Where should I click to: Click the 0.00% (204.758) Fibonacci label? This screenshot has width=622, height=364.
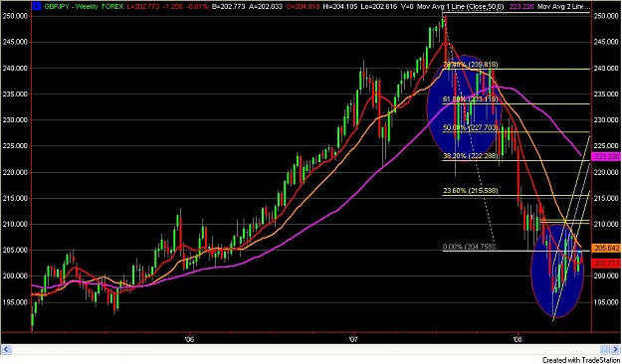click(470, 247)
